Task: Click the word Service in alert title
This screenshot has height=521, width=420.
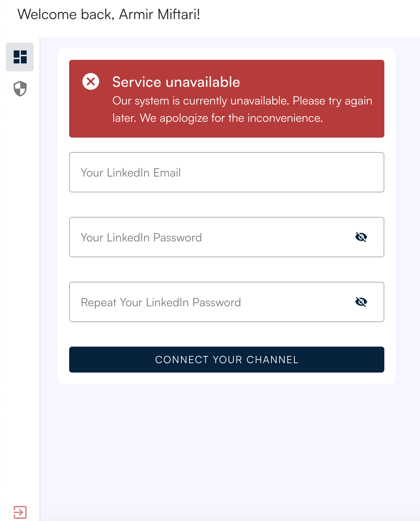Action: click(137, 82)
